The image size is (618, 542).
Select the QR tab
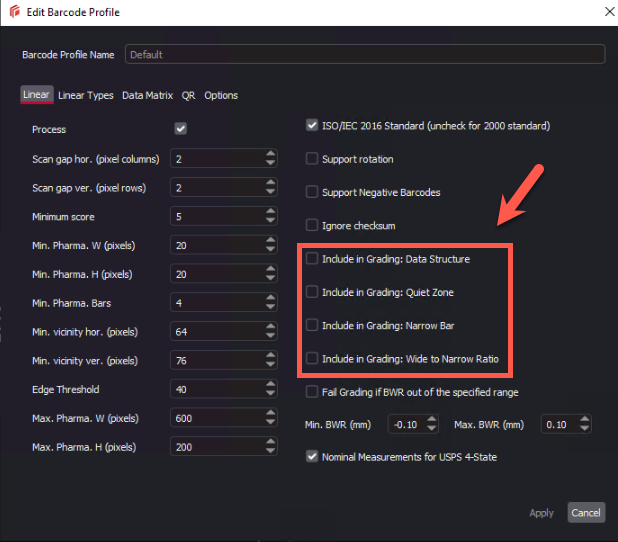188,96
